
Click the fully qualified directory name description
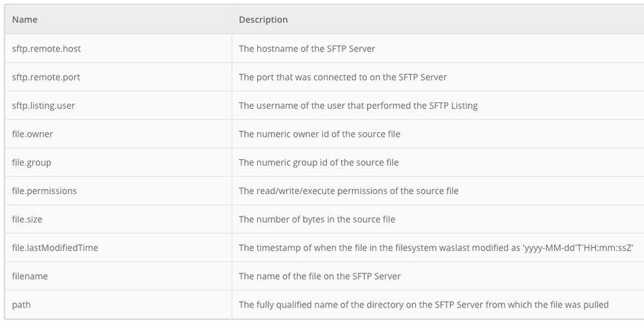(x=423, y=304)
